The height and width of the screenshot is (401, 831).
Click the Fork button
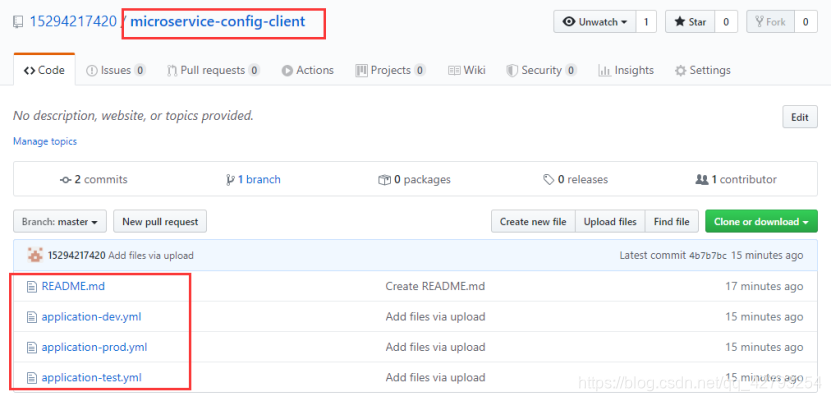click(x=770, y=22)
